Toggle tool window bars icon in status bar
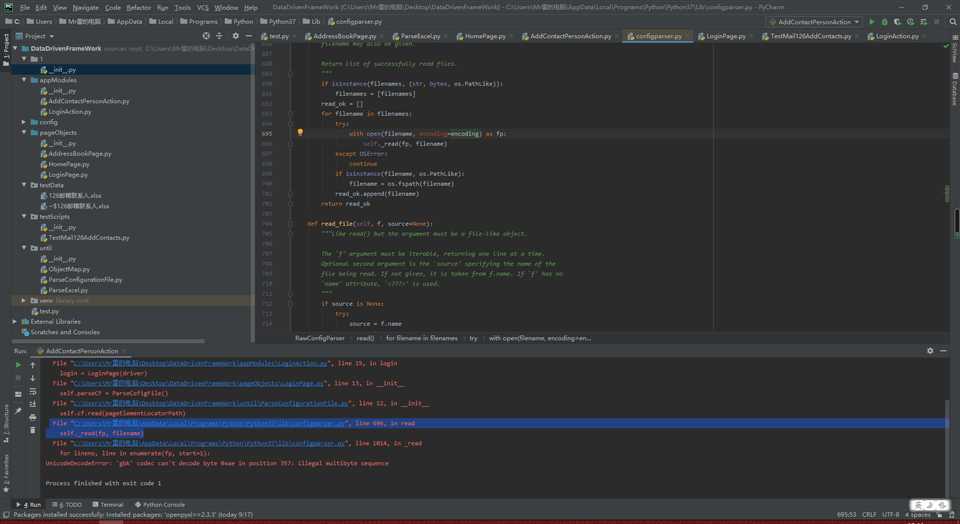This screenshot has width=960, height=524. (x=6, y=515)
